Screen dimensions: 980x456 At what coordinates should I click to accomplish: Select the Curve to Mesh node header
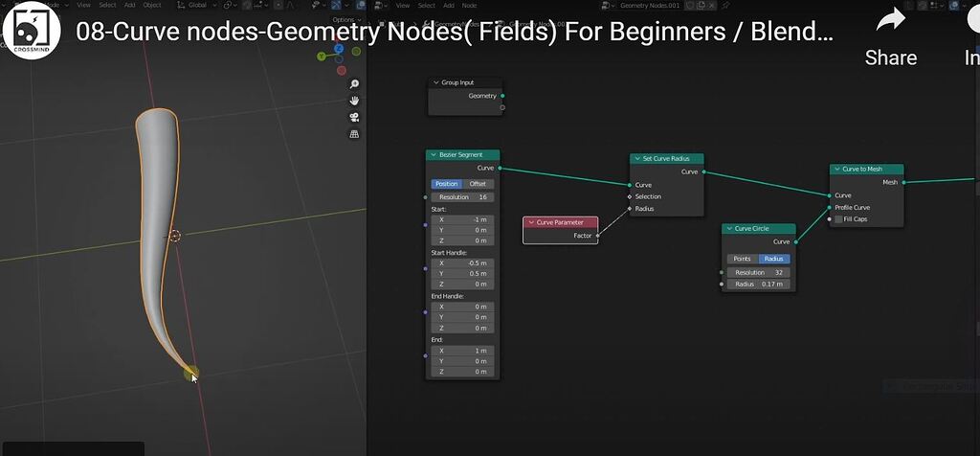(x=866, y=169)
